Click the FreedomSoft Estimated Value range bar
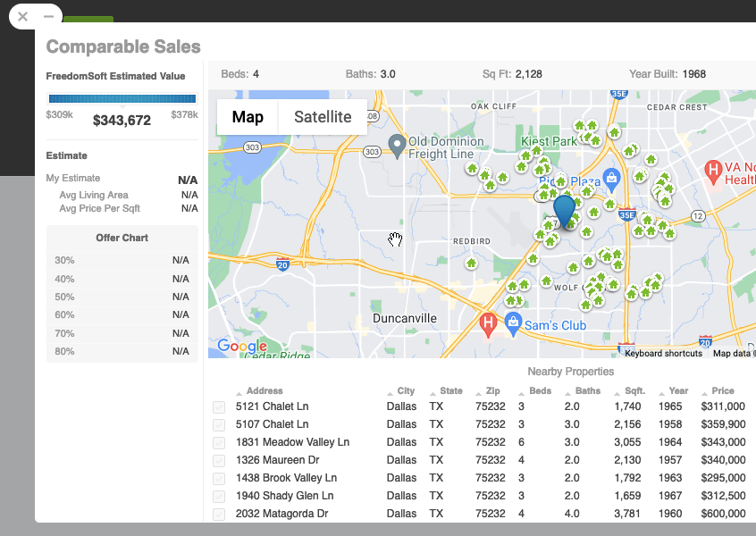 coord(122,99)
